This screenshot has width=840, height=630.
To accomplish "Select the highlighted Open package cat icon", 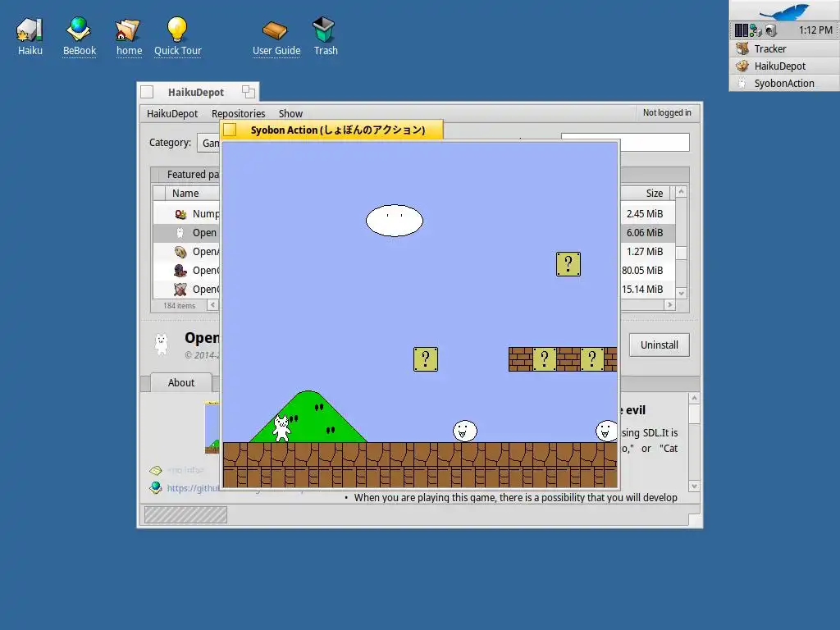I will tap(180, 232).
